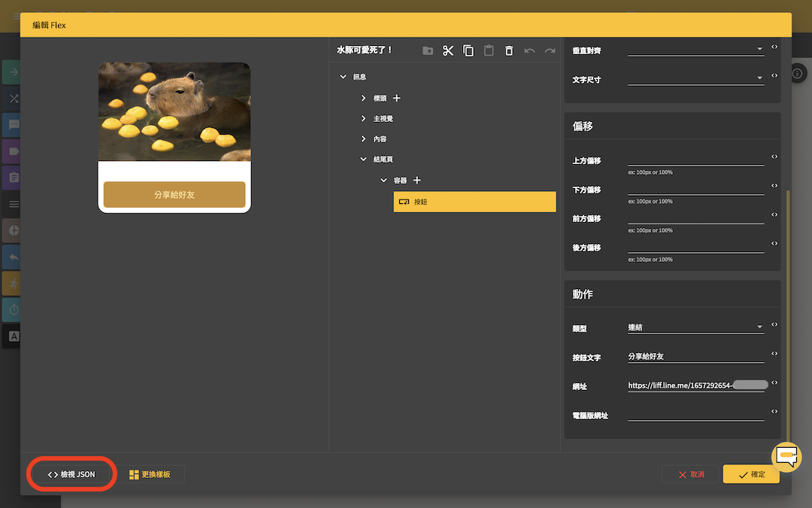Open the 文字尺寸 dropdown
The width and height of the screenshot is (812, 508).
(695, 78)
